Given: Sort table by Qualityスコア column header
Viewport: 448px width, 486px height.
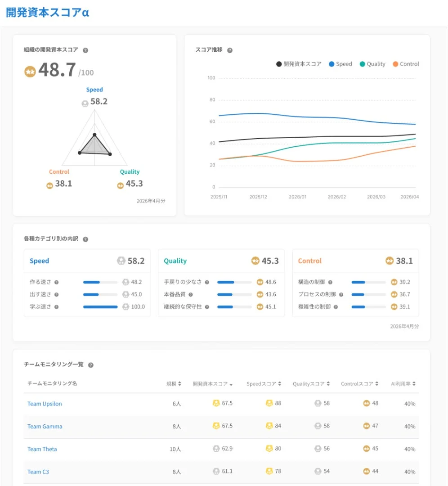Looking at the screenshot, I should click(311, 384).
